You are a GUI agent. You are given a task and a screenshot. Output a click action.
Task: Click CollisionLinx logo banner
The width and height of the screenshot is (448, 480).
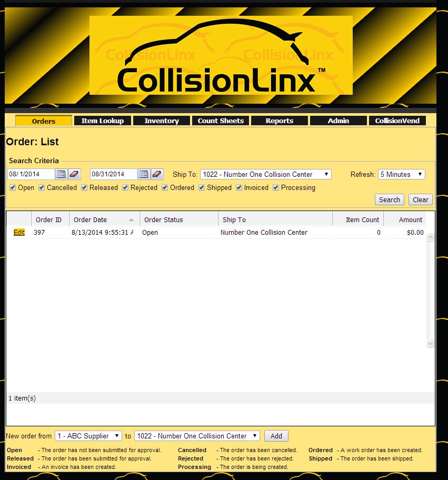click(x=221, y=55)
